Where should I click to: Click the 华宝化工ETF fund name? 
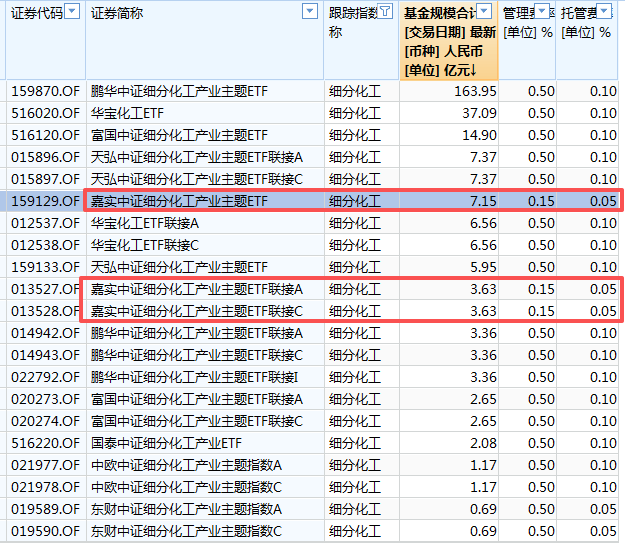(x=127, y=113)
